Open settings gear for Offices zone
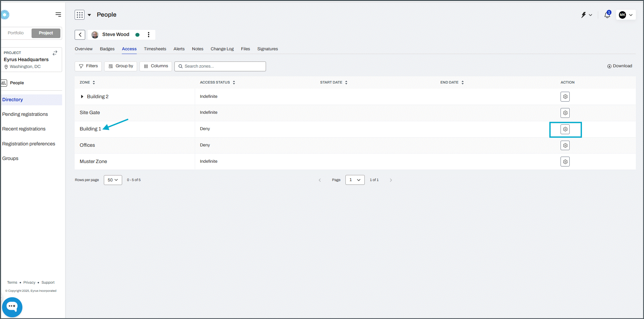 [x=565, y=145]
